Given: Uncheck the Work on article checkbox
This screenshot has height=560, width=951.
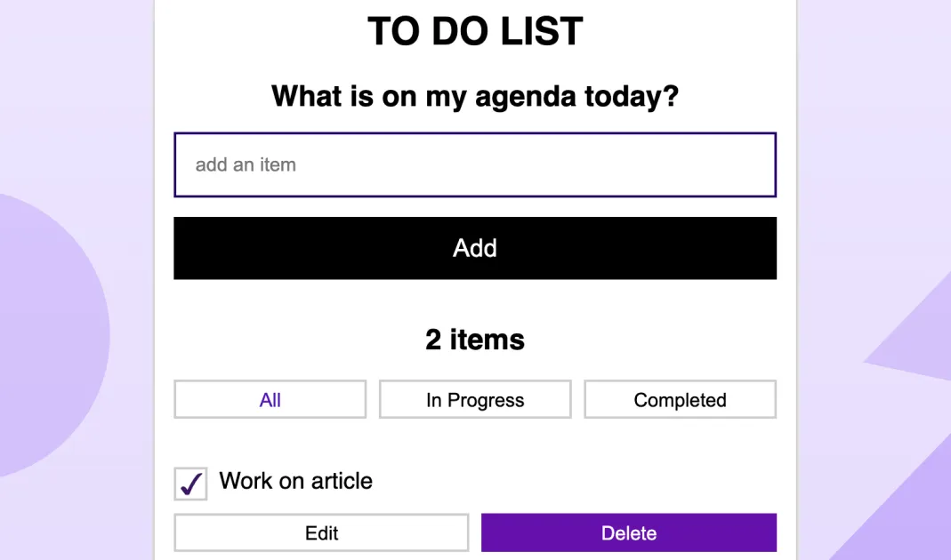Looking at the screenshot, I should pos(190,484).
